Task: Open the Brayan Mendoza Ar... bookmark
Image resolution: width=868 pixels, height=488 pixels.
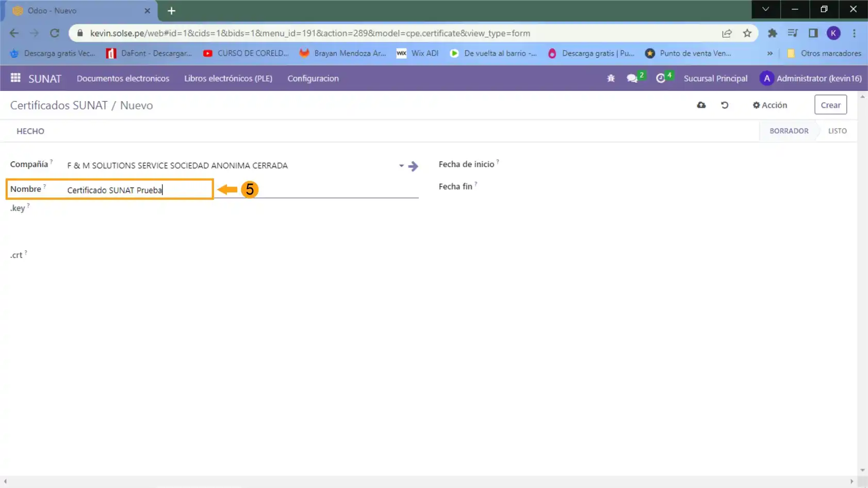Action: click(343, 53)
